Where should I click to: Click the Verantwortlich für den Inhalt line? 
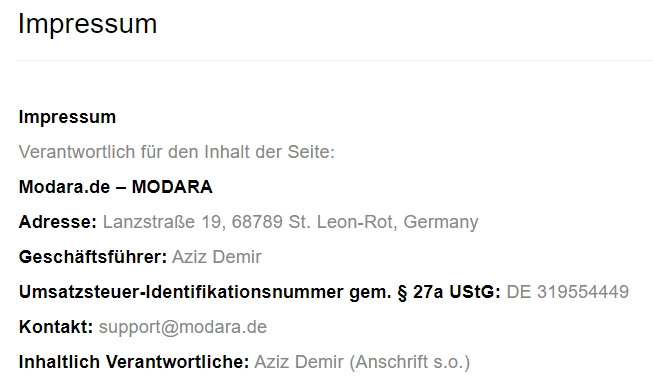(x=177, y=152)
